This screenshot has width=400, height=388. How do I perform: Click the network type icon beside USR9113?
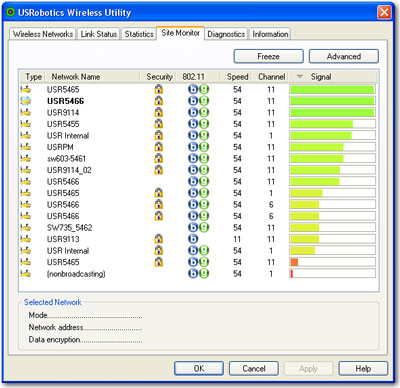coord(26,239)
